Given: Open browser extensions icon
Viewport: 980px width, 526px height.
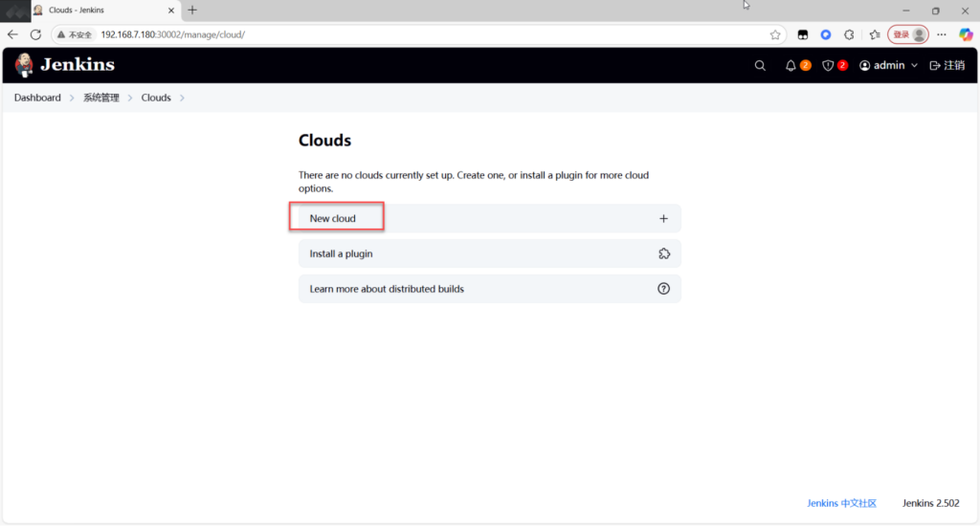Looking at the screenshot, I should pyautogui.click(x=849, y=34).
